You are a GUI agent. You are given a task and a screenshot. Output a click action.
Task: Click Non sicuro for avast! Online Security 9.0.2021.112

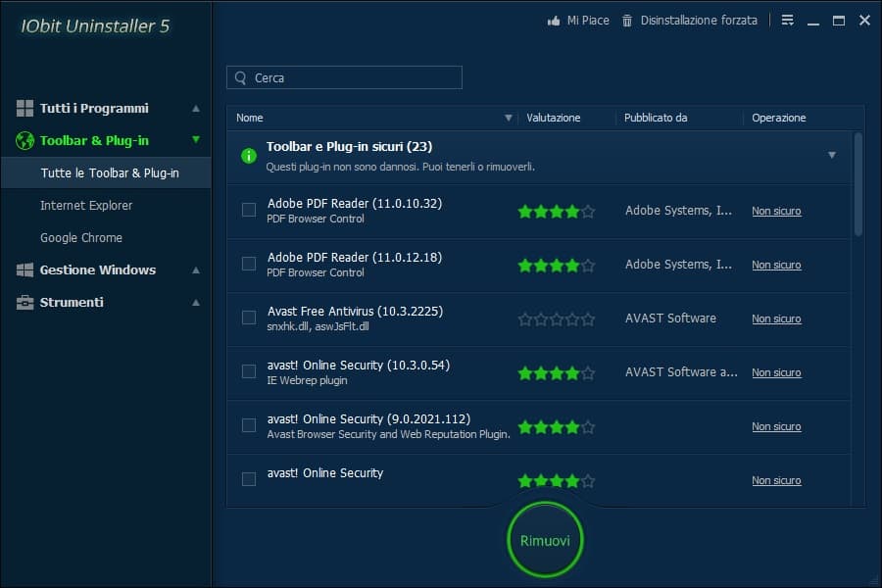click(776, 426)
